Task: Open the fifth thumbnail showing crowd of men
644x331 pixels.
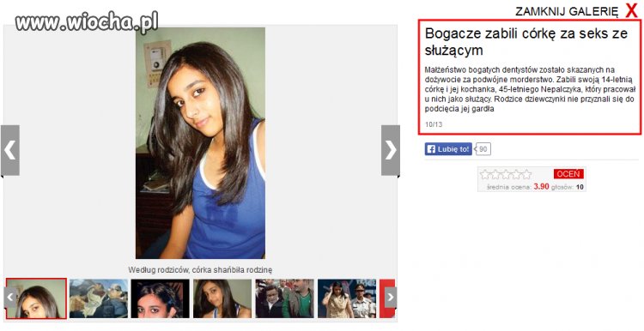Action: pyautogui.click(x=284, y=298)
